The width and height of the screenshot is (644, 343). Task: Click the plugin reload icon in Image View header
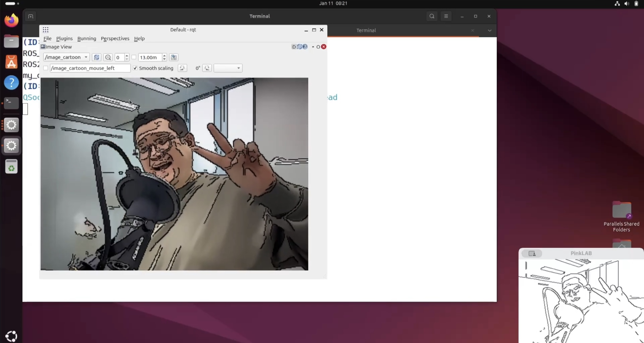[299, 47]
